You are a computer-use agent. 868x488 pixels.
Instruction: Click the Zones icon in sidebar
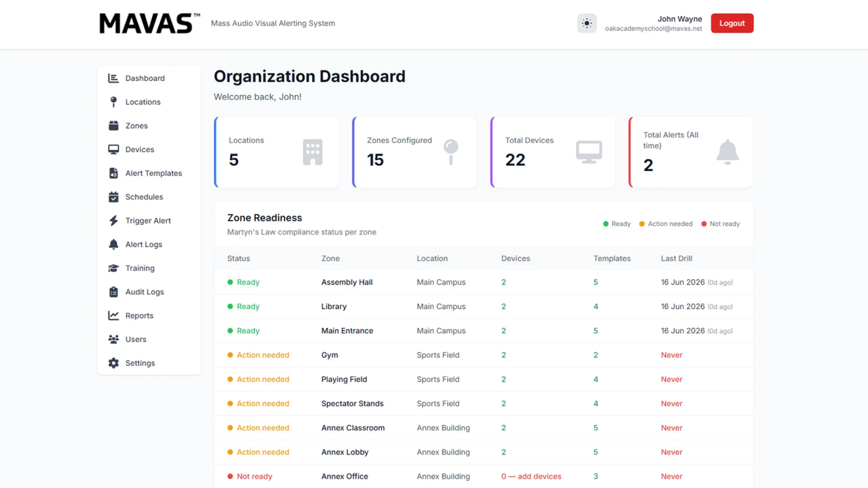pyautogui.click(x=113, y=126)
